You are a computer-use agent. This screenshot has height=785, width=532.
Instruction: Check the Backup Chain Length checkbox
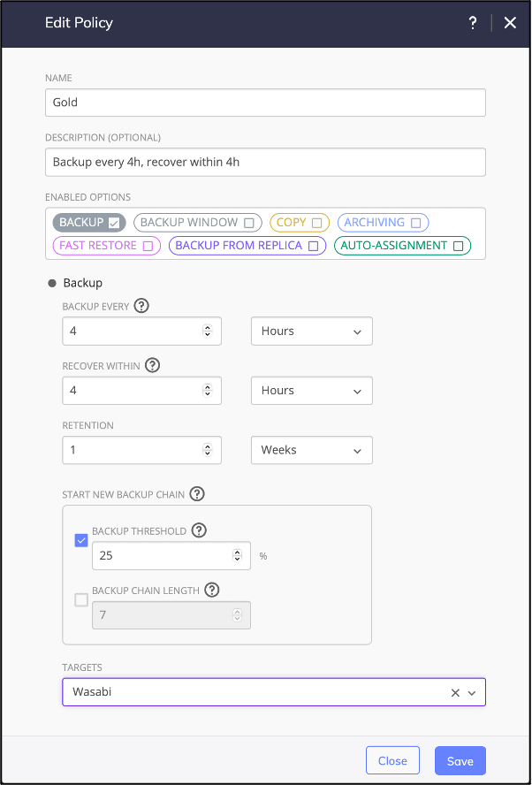coord(81,599)
